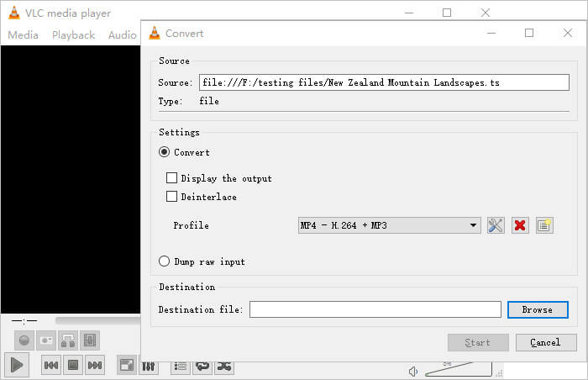
Task: Create a new profile icon
Action: 544,225
